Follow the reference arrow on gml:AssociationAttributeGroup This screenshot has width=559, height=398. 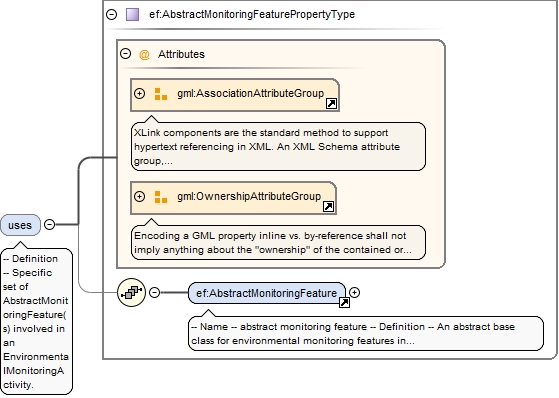pos(332,104)
